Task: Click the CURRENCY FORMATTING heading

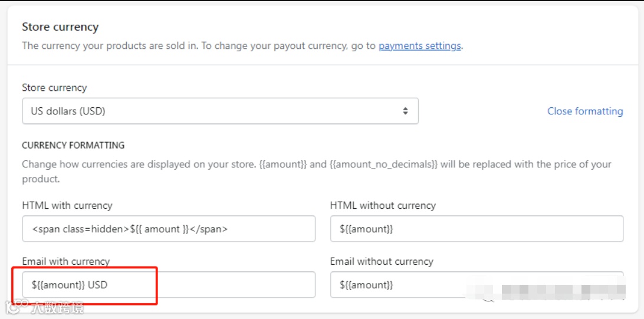Action: point(73,145)
